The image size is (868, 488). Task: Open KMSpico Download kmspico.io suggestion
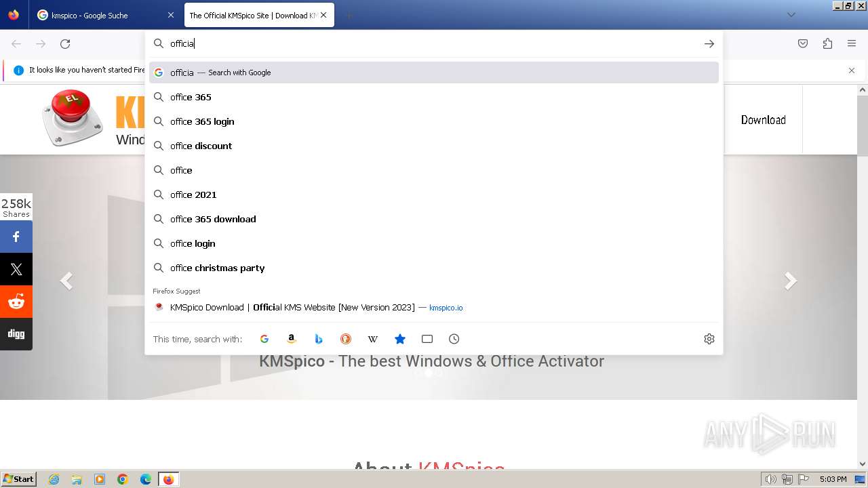point(434,307)
